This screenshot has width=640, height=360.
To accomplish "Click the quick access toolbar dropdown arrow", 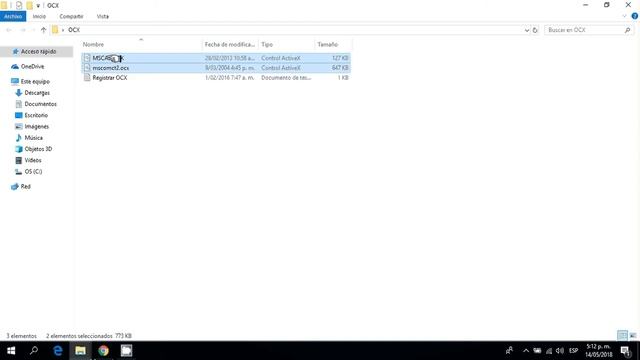I will pos(38,6).
